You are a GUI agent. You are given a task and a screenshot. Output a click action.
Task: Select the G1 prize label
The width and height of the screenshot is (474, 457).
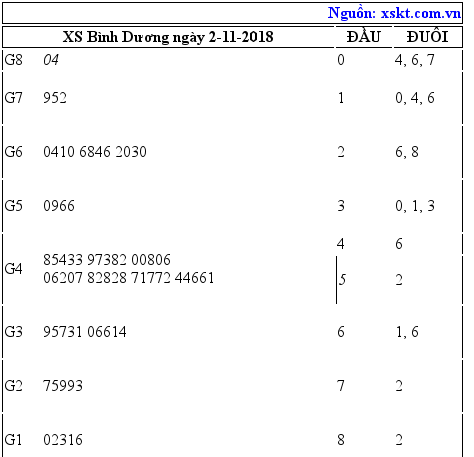point(14,440)
